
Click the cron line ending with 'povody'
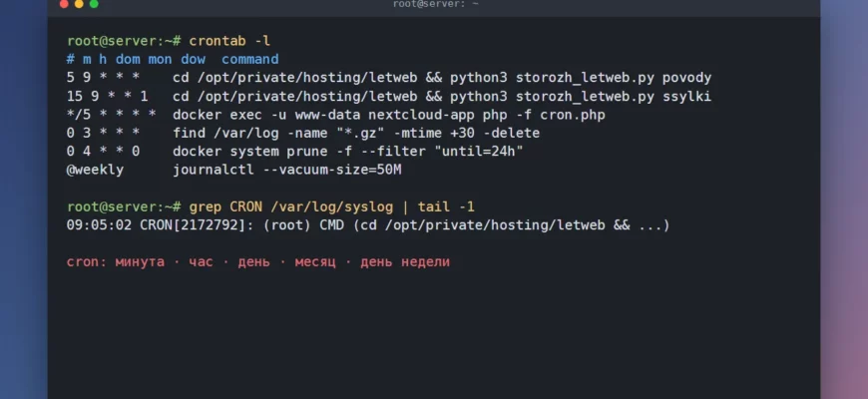[x=389, y=78]
